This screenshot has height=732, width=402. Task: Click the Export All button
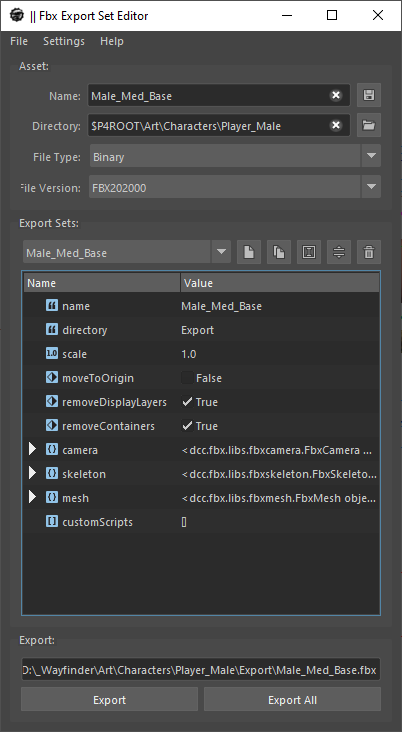point(292,700)
